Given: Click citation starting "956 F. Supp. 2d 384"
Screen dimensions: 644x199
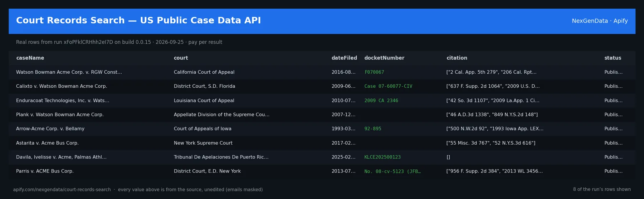Looking at the screenshot, I should click(494, 171).
